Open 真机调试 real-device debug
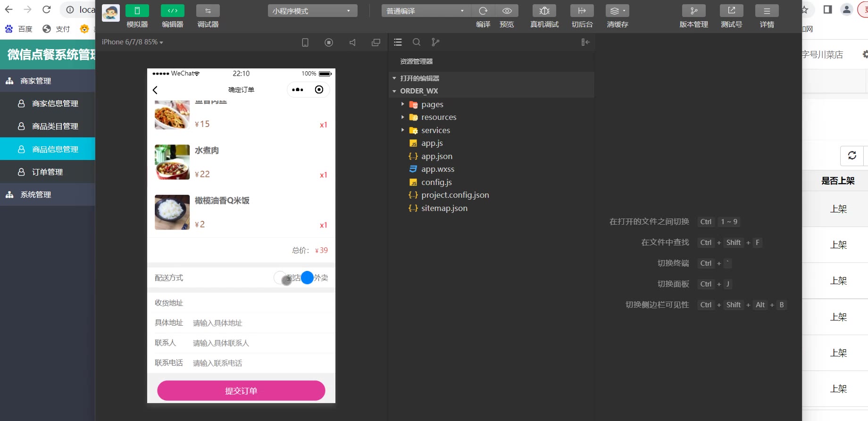The width and height of the screenshot is (868, 421). [544, 11]
